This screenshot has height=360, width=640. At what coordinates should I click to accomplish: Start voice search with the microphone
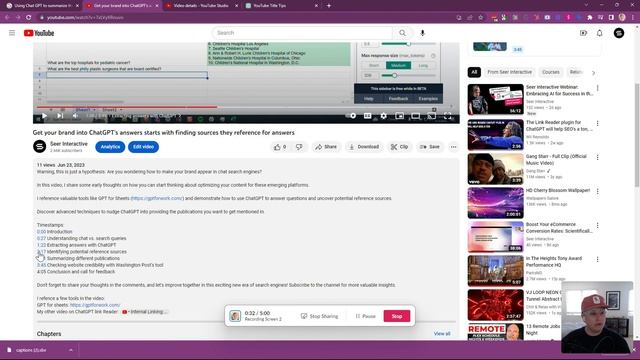(x=422, y=33)
